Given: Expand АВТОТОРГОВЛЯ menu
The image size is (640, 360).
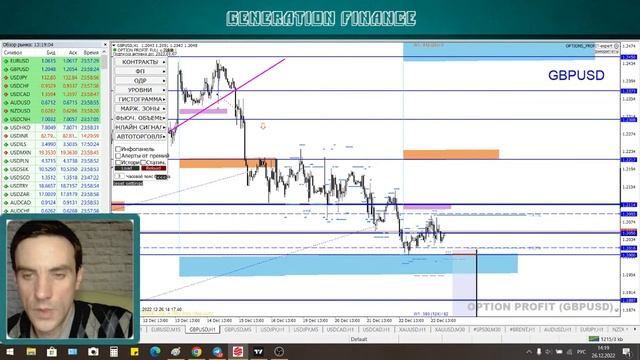Looking at the screenshot, I should pos(140,136).
